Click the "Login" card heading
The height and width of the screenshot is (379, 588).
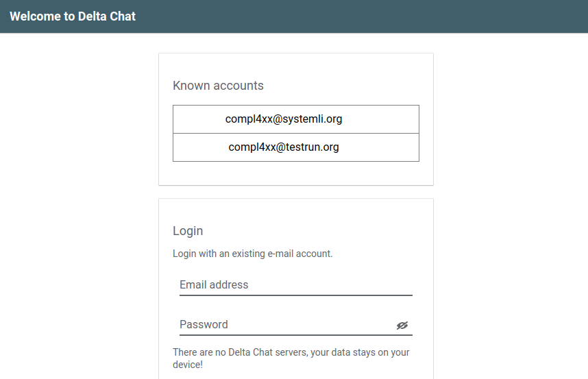tap(188, 231)
